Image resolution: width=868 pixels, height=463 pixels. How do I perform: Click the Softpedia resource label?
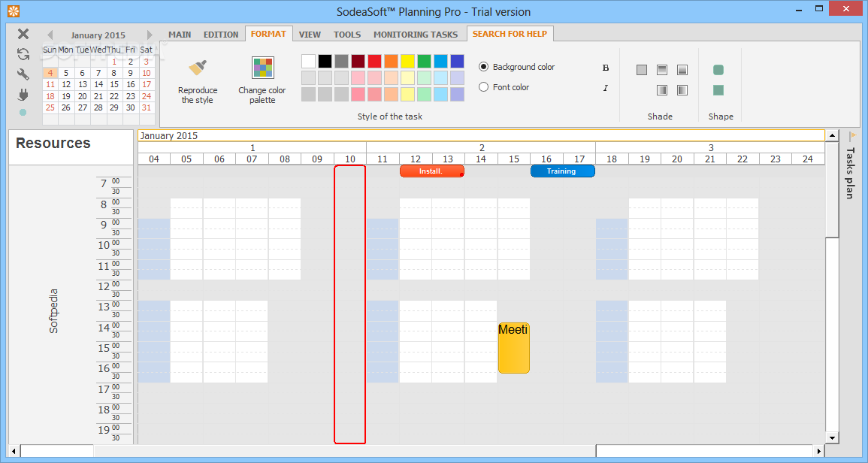[x=53, y=310]
